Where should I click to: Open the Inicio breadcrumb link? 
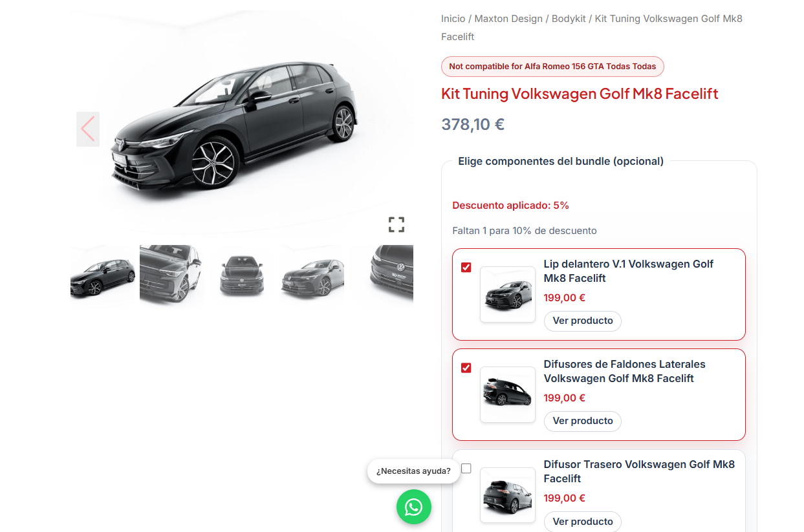[453, 18]
